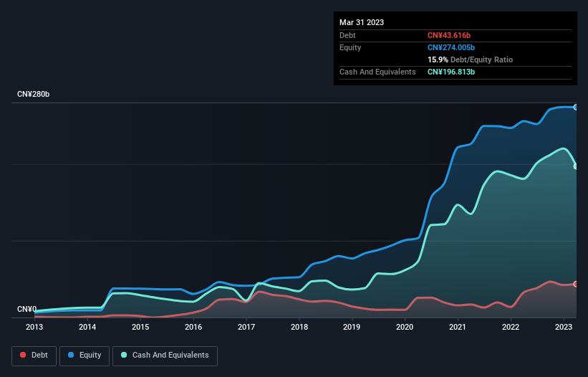Image resolution: width=588 pixels, height=377 pixels.
Task: Click the Equity row label in tooltip
Action: pyautogui.click(x=350, y=47)
